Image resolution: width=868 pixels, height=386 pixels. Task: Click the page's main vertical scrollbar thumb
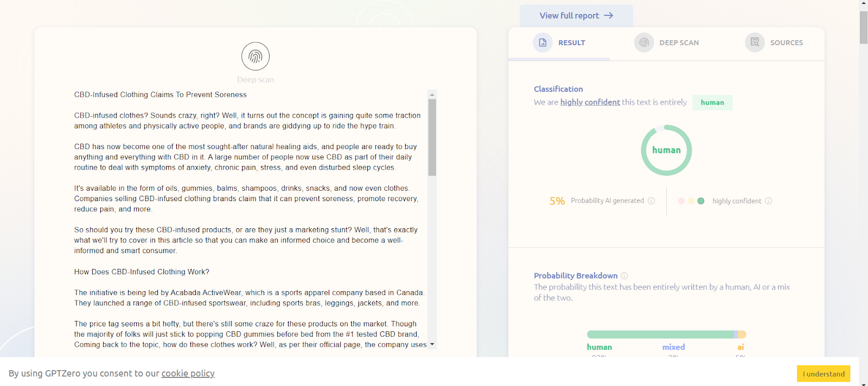864,27
